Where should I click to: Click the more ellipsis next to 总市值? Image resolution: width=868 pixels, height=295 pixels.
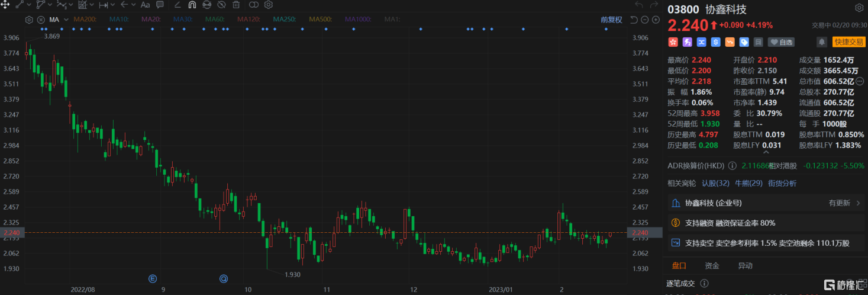tap(859, 81)
